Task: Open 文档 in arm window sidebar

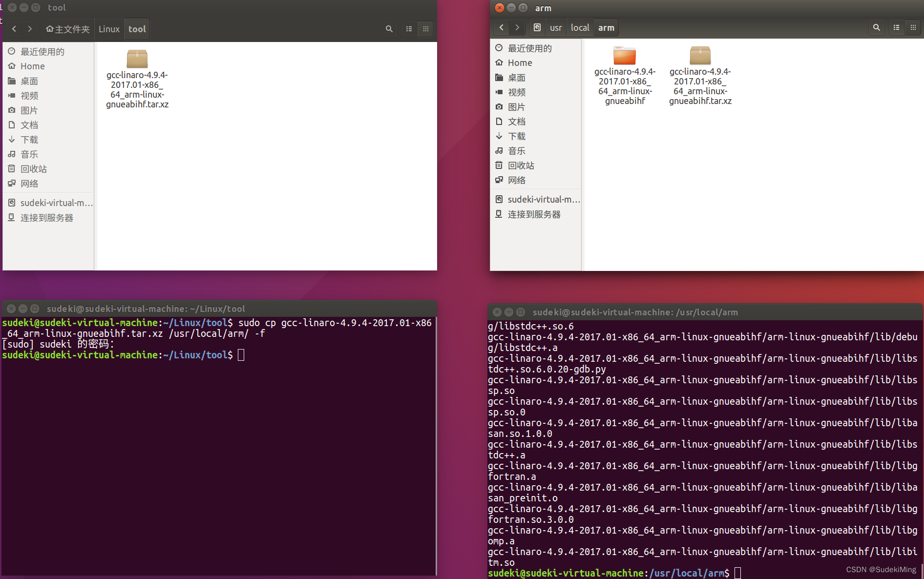Action: [536, 121]
